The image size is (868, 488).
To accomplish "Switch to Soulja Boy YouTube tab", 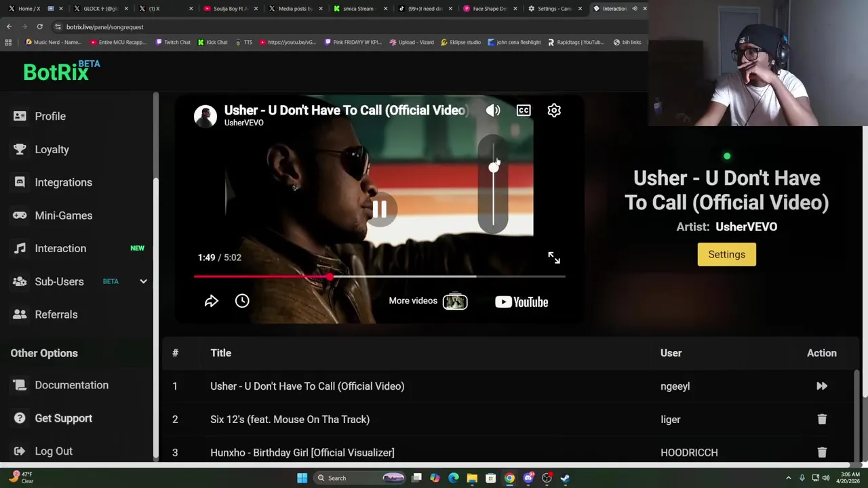I will click(x=229, y=8).
